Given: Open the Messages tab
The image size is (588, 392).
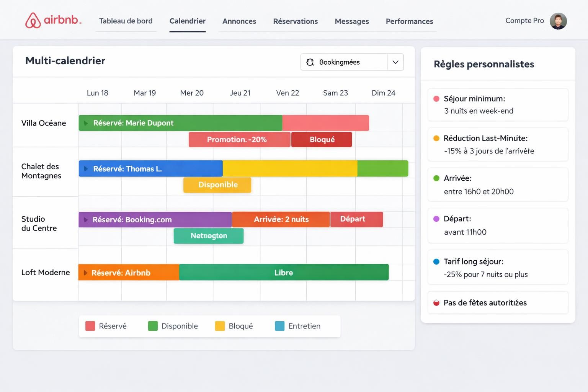Looking at the screenshot, I should 352,21.
